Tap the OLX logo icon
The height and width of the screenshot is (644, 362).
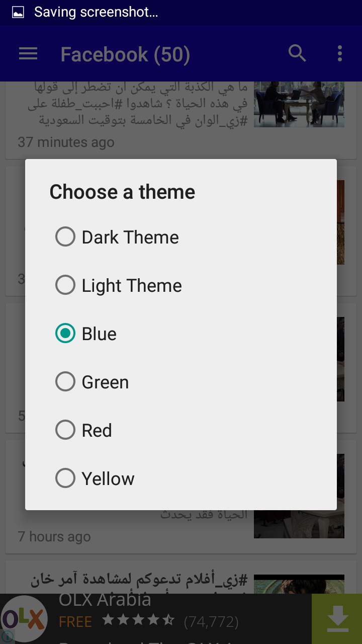coord(24,619)
